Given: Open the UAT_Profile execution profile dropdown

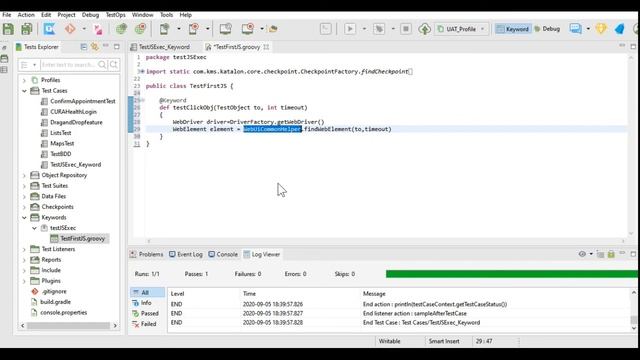Looking at the screenshot, I should 461,29.
